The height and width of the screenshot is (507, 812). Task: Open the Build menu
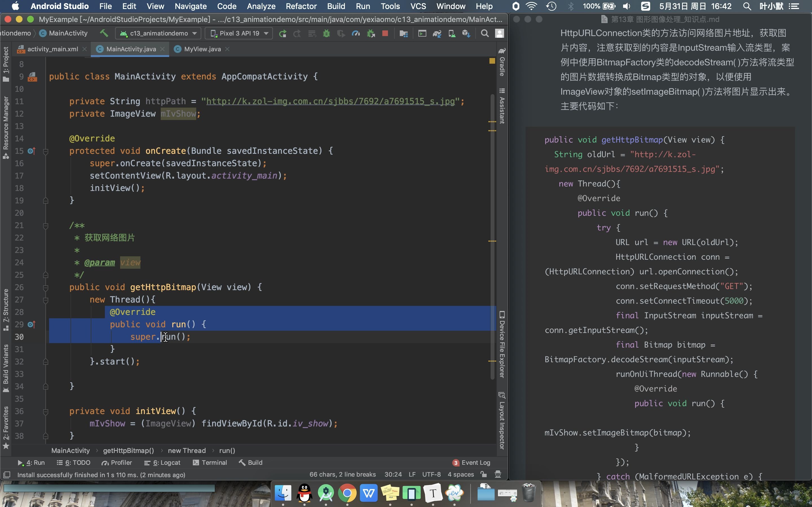[x=336, y=6]
